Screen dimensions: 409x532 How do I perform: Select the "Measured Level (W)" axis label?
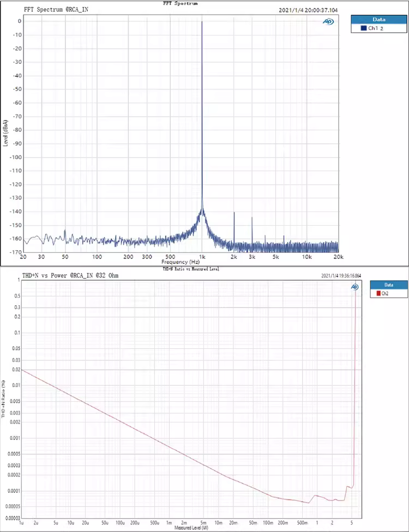click(191, 528)
